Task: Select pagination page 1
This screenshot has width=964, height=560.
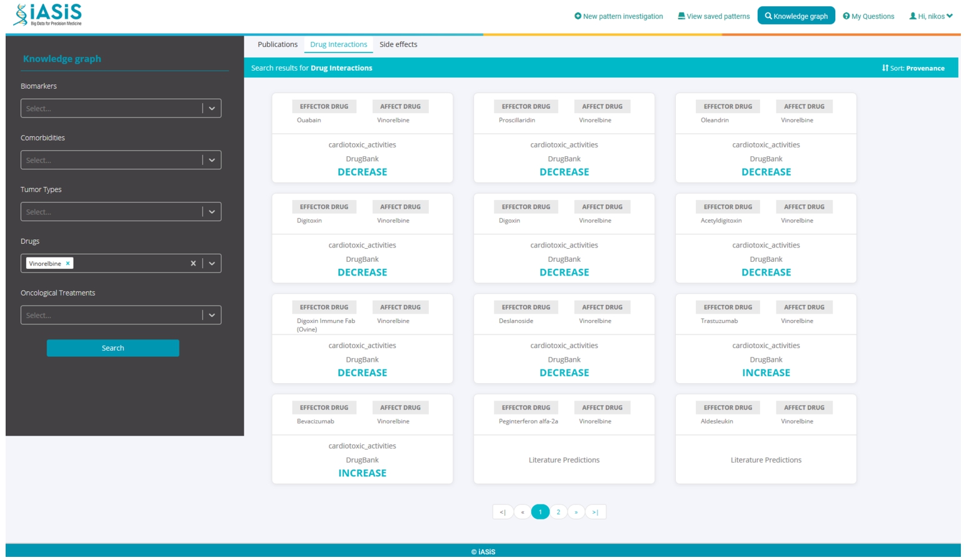Action: tap(540, 512)
